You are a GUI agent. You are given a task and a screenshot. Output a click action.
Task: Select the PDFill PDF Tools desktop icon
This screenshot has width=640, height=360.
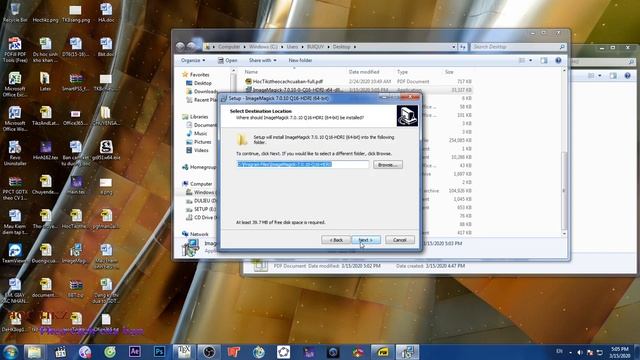[x=15, y=49]
